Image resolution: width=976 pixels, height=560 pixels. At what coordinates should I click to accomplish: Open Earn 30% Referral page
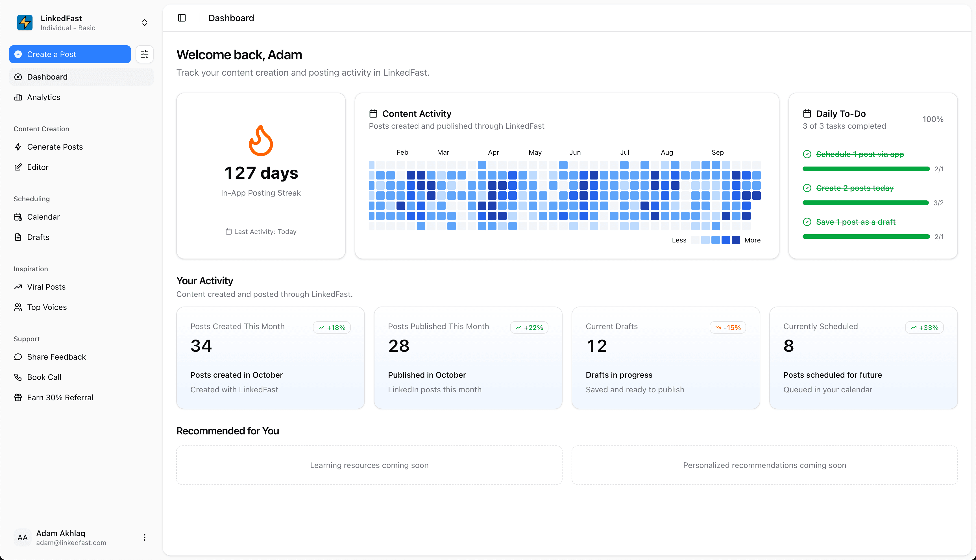point(60,397)
